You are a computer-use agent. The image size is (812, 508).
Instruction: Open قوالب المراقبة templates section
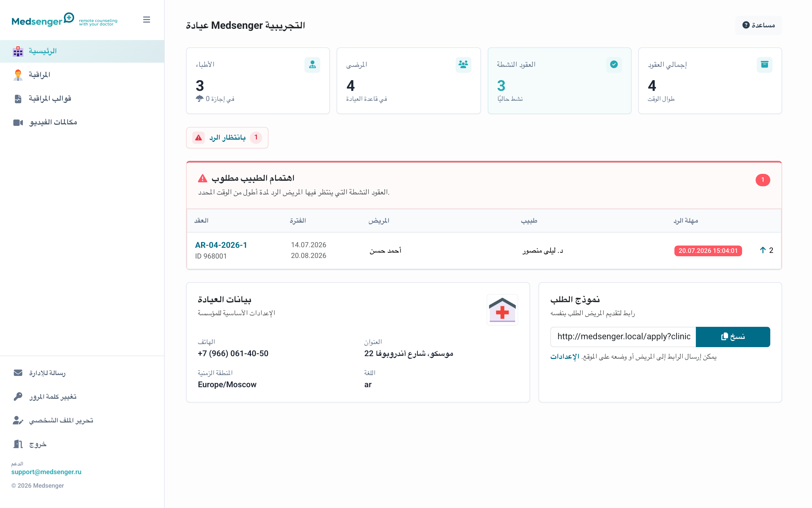[x=82, y=98]
